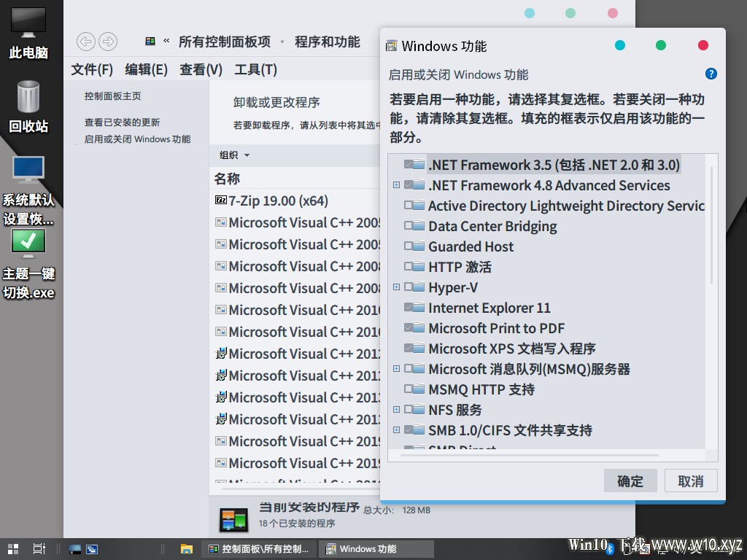Open the 工具(T) menu

point(256,69)
